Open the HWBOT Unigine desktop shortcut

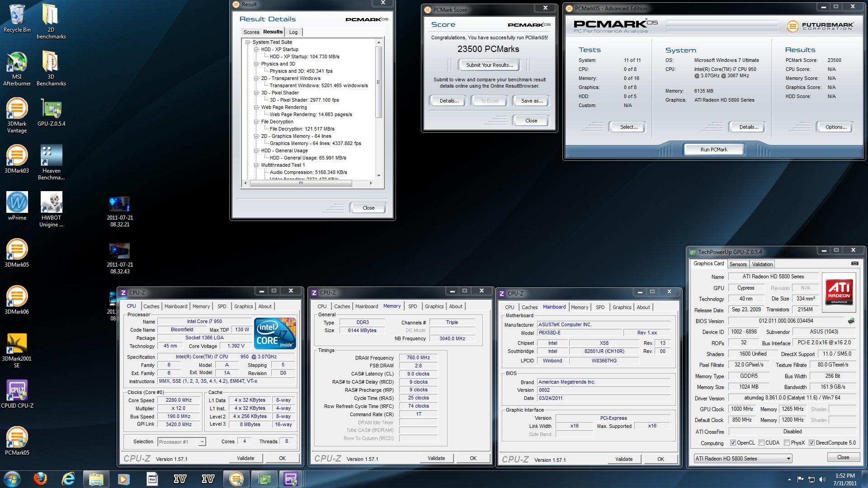51,209
